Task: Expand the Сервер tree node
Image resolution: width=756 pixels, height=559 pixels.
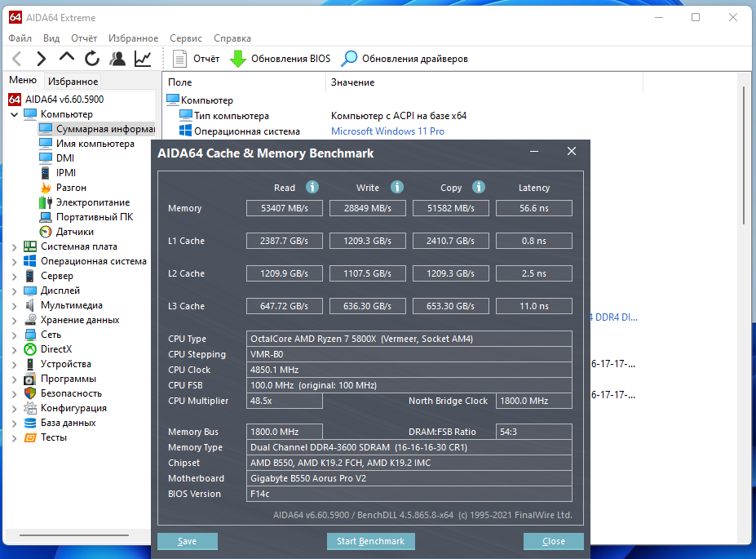Action: (15, 277)
